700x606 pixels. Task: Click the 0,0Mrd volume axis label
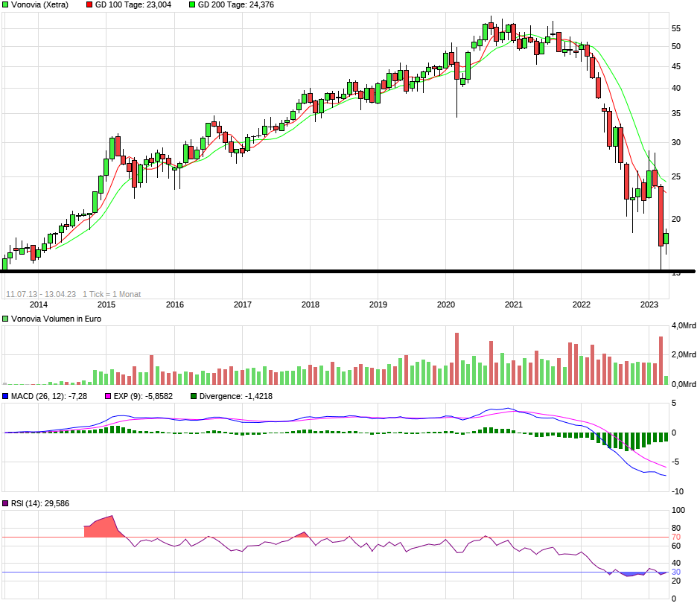pyautogui.click(x=684, y=384)
